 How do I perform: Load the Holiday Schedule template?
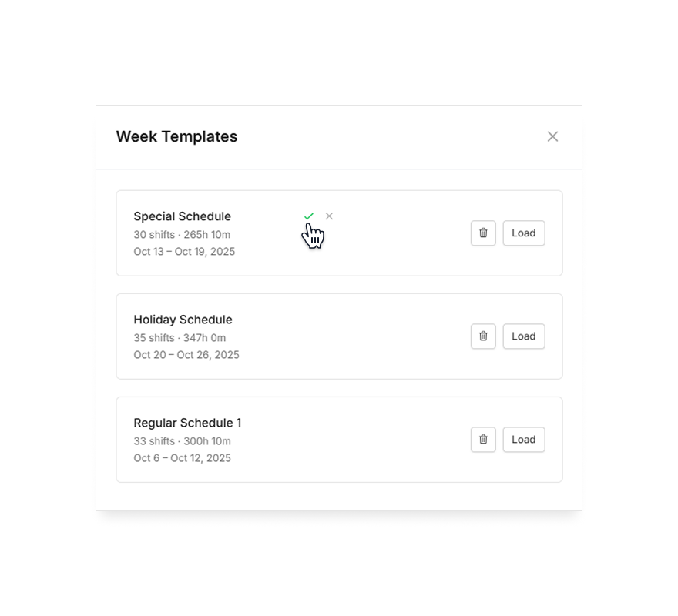[x=524, y=336]
